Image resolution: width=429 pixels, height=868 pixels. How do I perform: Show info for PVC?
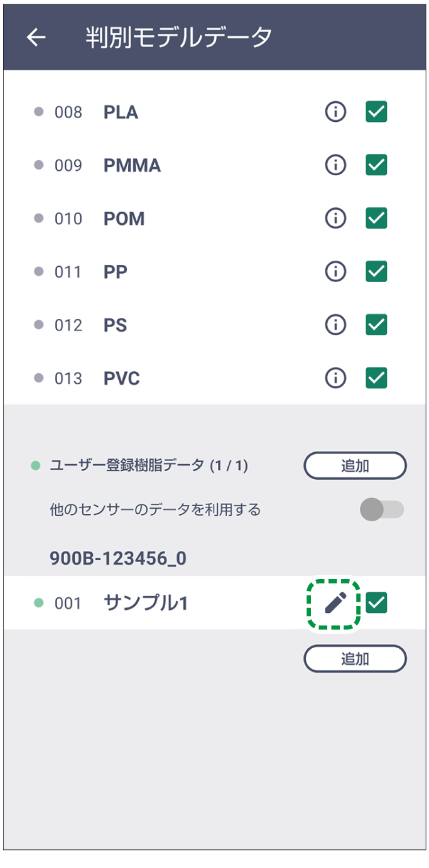point(336,378)
